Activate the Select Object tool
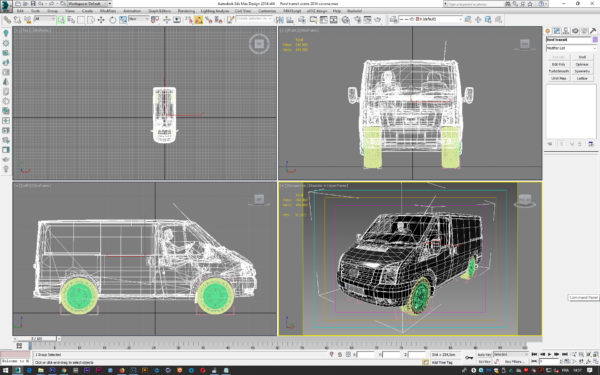This screenshot has height=375, width=600. click(x=61, y=20)
